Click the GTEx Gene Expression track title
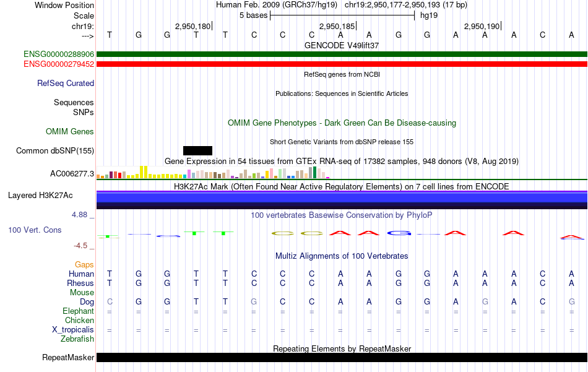This screenshot has width=588, height=372. coord(342,162)
